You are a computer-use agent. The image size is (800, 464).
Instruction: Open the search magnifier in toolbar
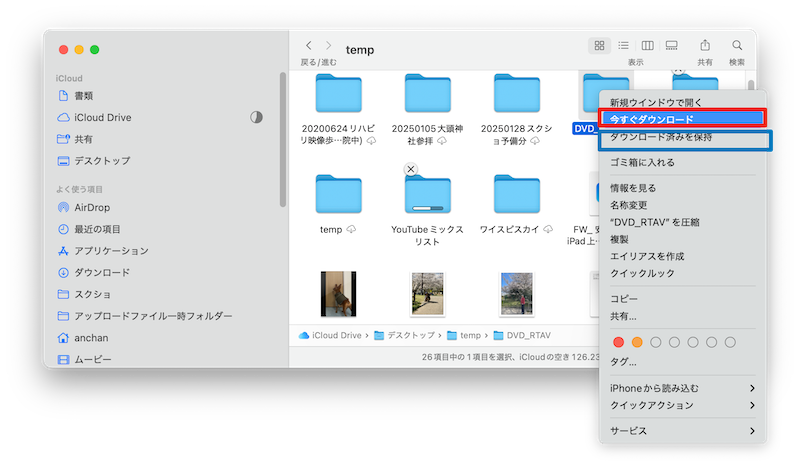(x=737, y=45)
